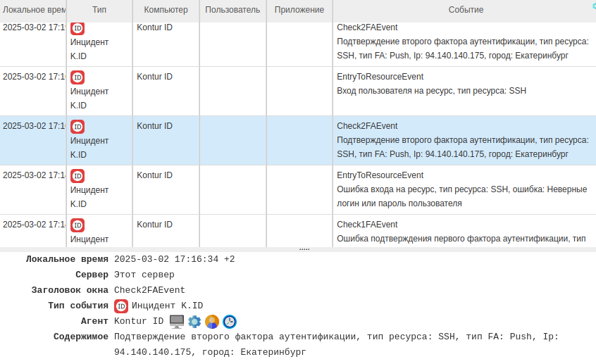Click the user avatar icon in Agent row
Viewport: 596px width, 364px height.
point(212,322)
